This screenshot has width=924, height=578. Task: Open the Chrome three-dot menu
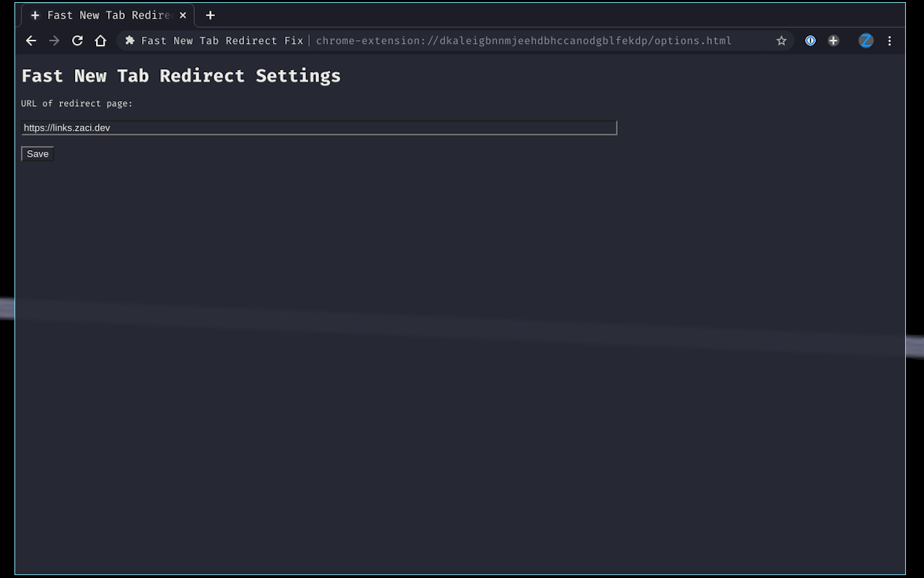(x=889, y=40)
